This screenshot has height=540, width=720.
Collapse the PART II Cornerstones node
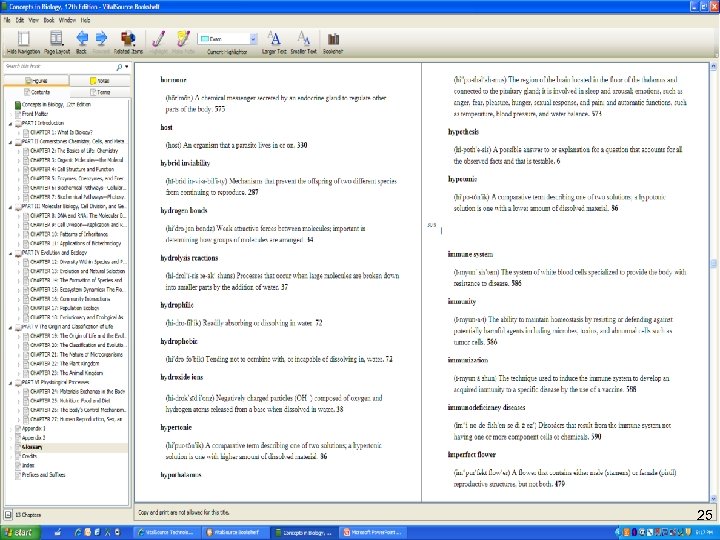coord(11,142)
